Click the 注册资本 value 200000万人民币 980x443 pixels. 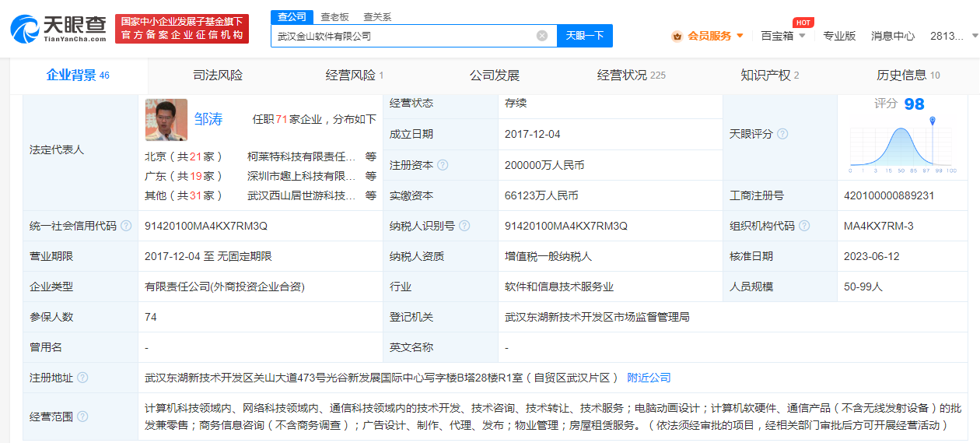[x=544, y=165]
